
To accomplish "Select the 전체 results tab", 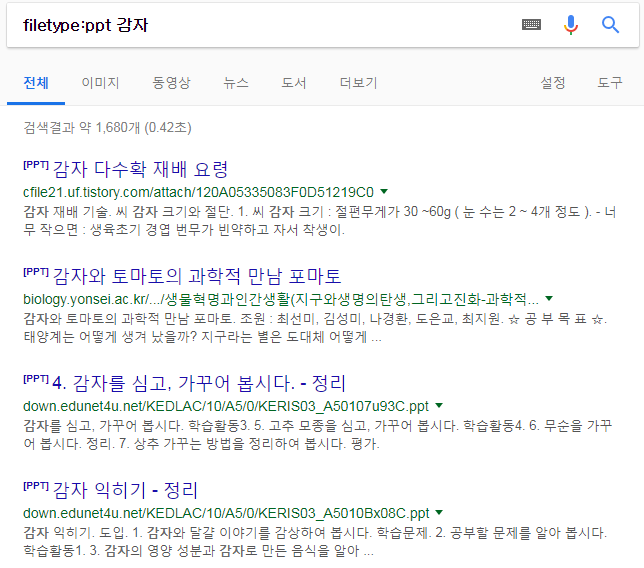I will (36, 83).
